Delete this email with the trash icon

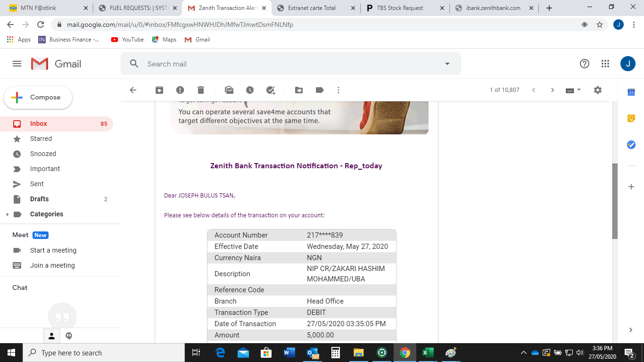(x=201, y=90)
